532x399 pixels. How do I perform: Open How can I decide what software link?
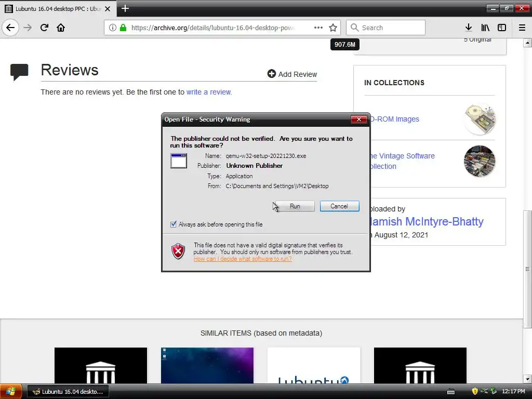coord(243,259)
